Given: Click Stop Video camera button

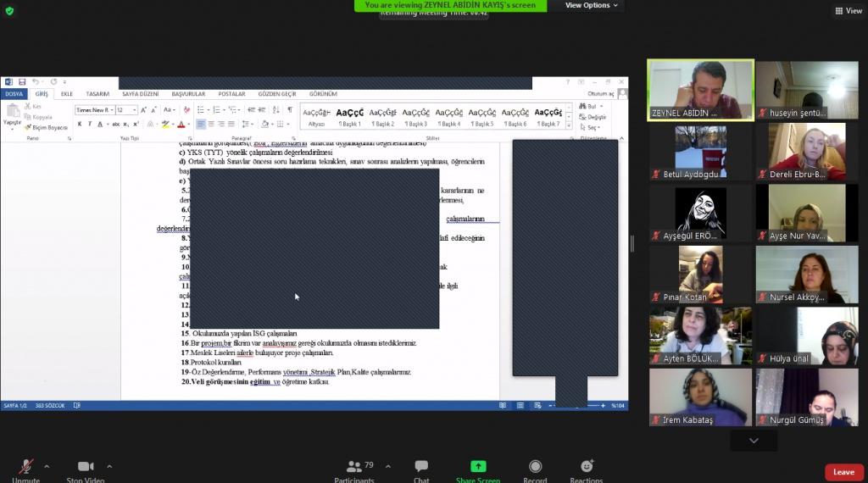Looking at the screenshot, I should click(x=86, y=468).
